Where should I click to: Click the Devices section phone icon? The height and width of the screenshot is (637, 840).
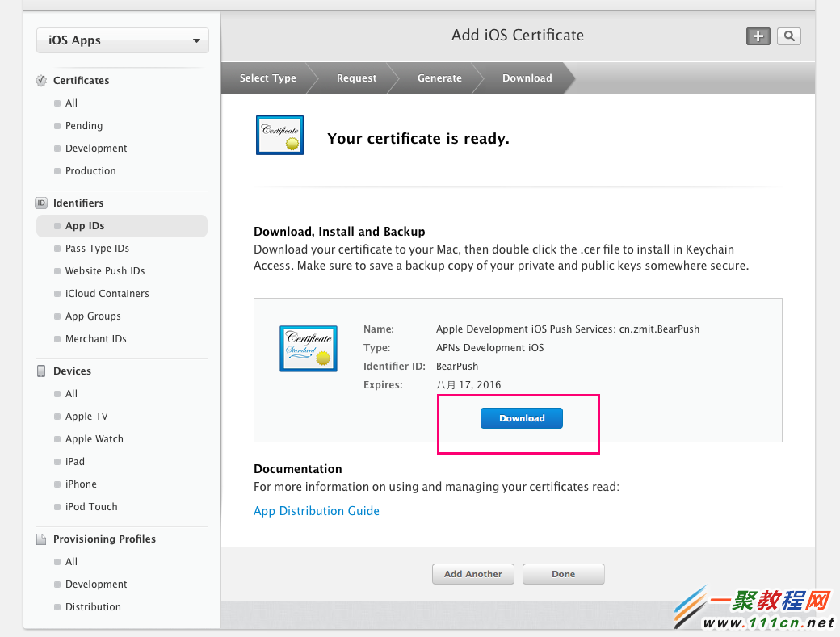click(41, 371)
